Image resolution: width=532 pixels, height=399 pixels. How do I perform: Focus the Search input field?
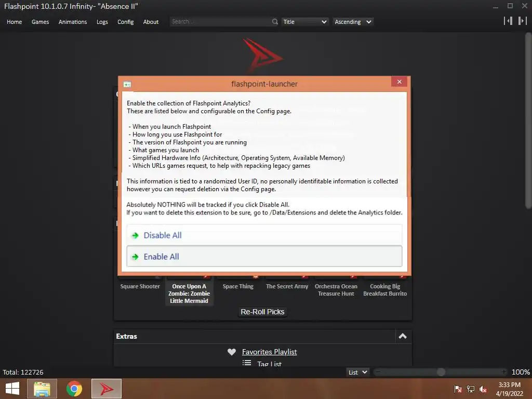tap(220, 22)
